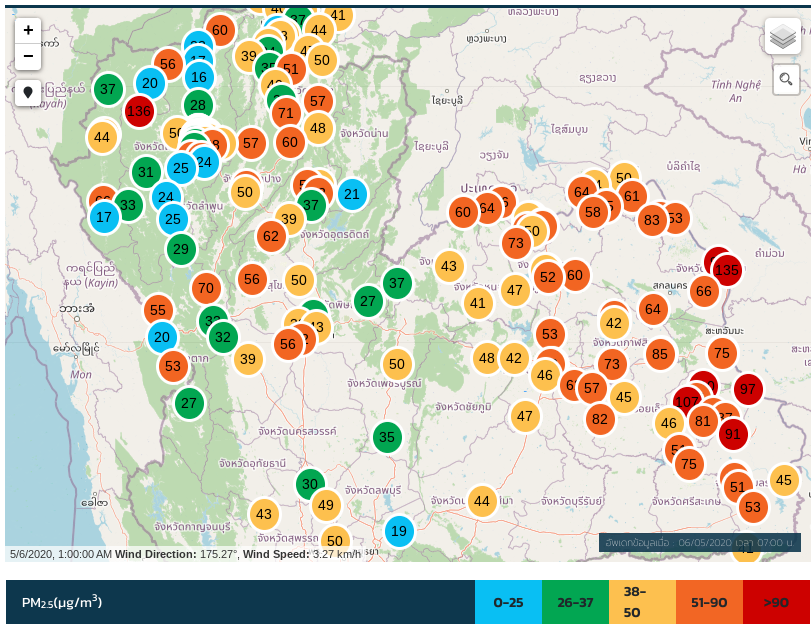
Task: Click the red 91 station marker
Action: (x=733, y=434)
